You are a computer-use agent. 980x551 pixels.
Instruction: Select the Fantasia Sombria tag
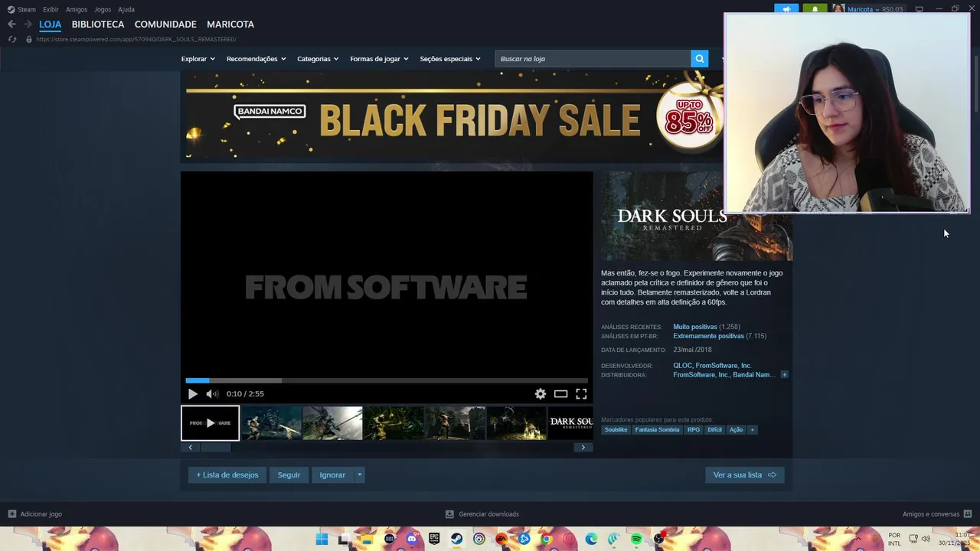(x=657, y=430)
